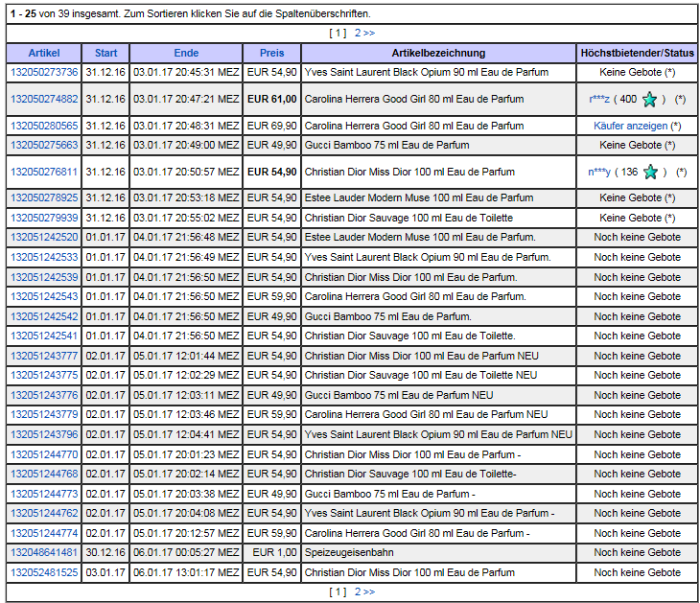Open article 132051242533
The height and width of the screenshot is (603, 700).
point(44,257)
